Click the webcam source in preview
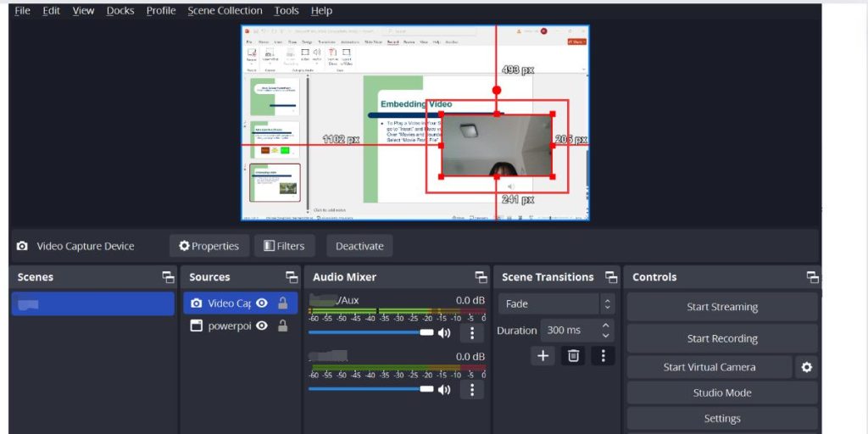The image size is (868, 434). 497,145
